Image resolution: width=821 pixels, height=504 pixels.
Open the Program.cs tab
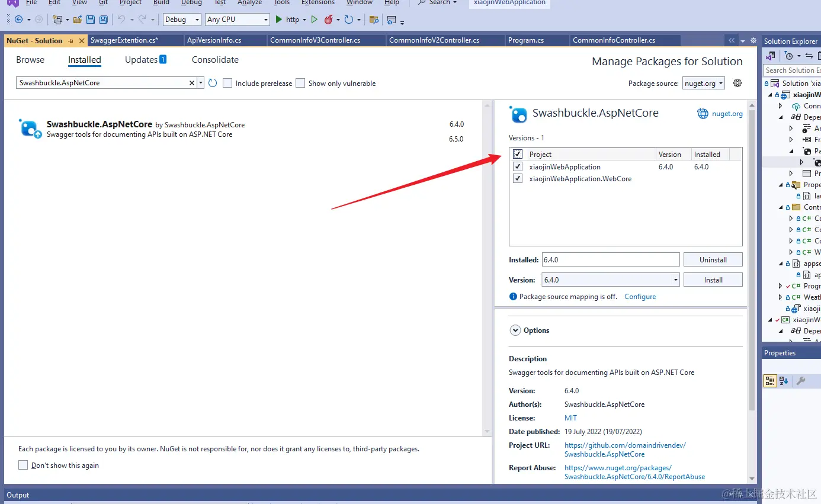pos(537,40)
